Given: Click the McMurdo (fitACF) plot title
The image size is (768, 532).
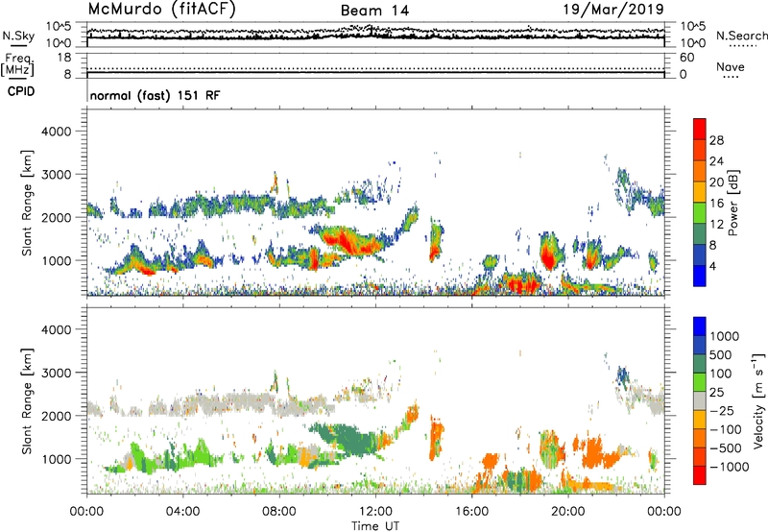Looking at the screenshot, I should coord(161,10).
